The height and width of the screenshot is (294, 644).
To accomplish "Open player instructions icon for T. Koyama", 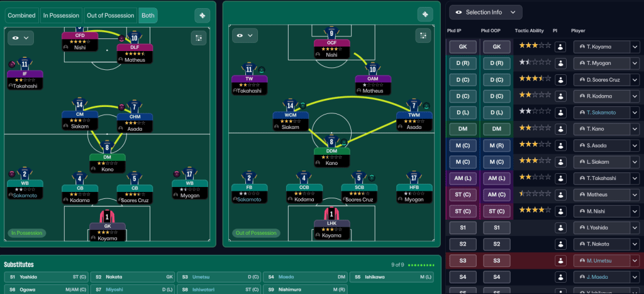I will [560, 47].
